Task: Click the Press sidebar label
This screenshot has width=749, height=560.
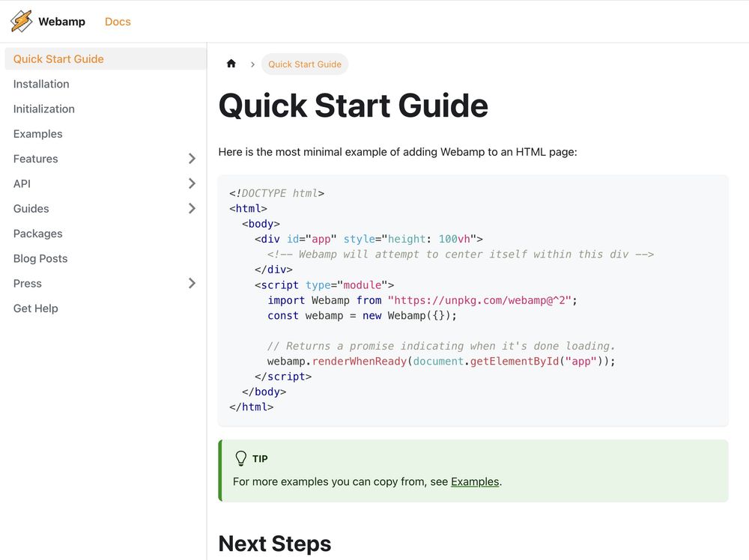Action: click(27, 283)
